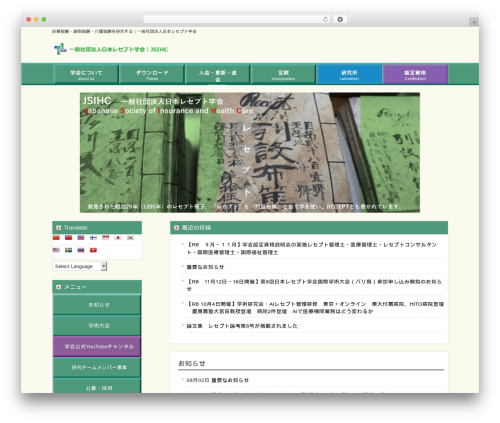
Task: Click the 学術大会 sidebar menu button
Action: coord(97,326)
